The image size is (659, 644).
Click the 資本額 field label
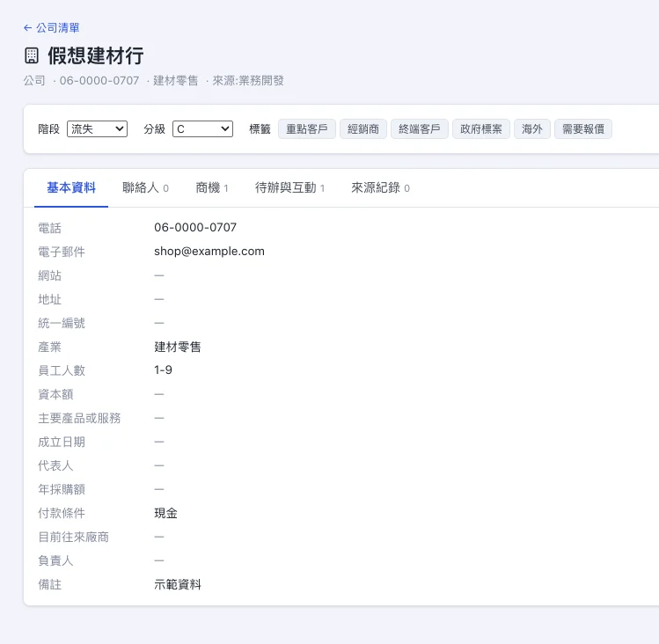click(55, 394)
